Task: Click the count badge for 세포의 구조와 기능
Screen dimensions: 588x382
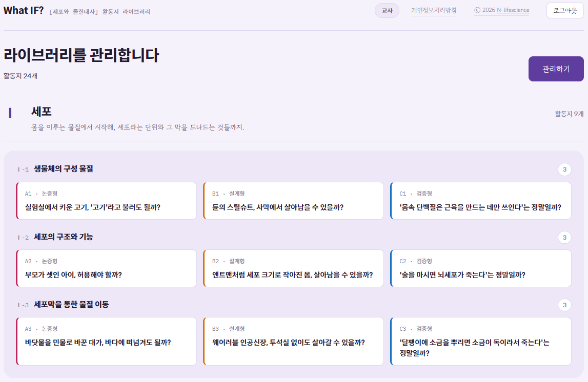Action: point(564,238)
